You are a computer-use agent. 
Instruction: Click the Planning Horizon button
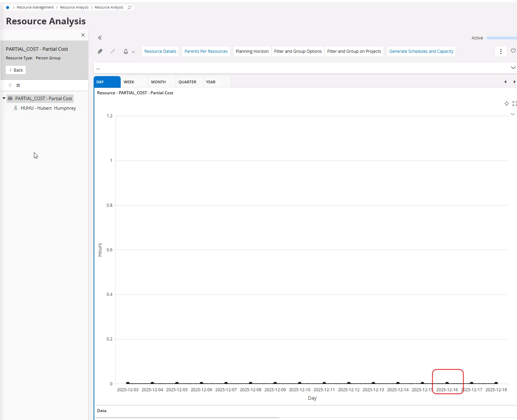click(252, 51)
